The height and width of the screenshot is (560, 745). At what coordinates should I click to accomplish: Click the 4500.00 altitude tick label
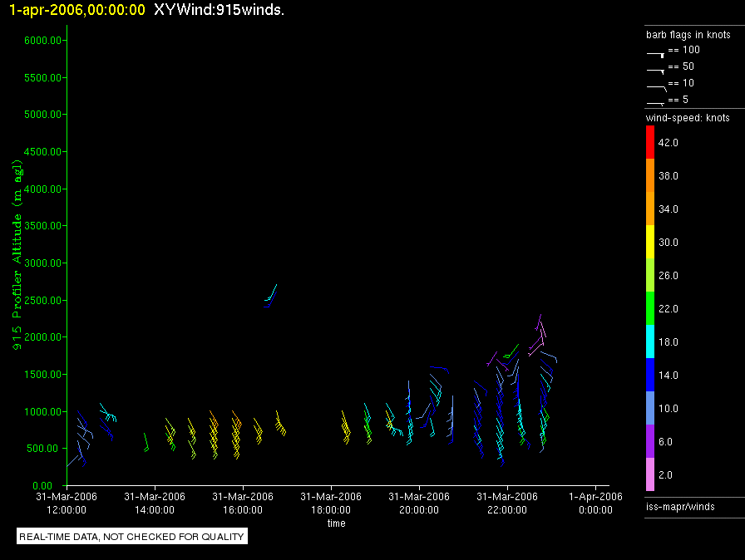tap(43, 152)
